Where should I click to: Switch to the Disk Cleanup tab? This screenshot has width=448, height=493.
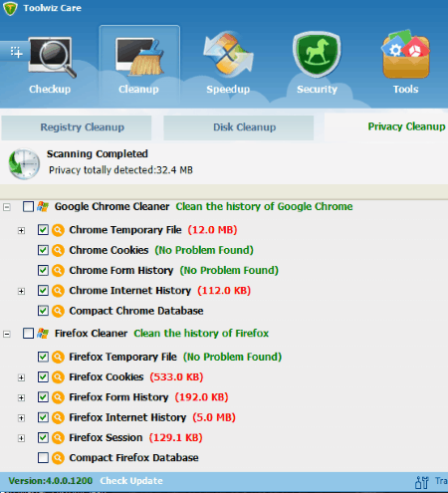239,127
